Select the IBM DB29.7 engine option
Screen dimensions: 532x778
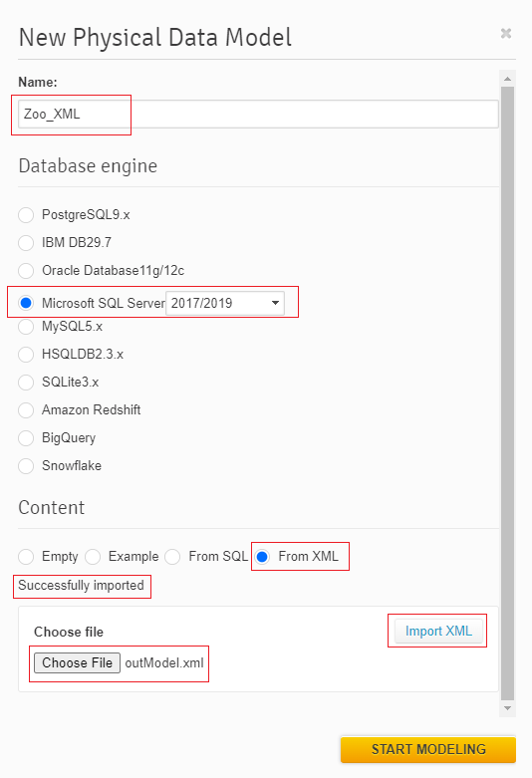click(x=26, y=243)
